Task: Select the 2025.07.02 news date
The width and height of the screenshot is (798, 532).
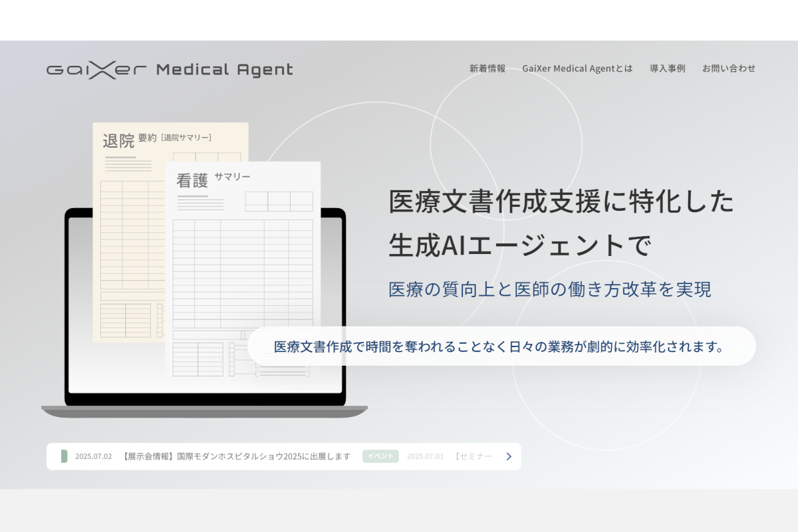Action: pyautogui.click(x=94, y=456)
